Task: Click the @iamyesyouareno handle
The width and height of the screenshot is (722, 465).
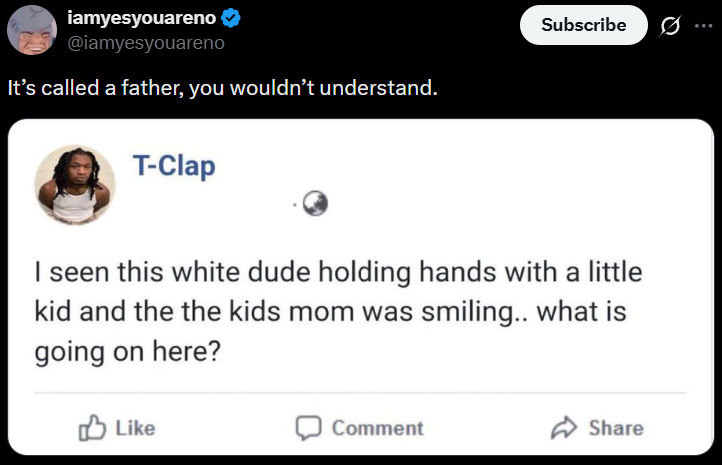Action: click(x=145, y=42)
